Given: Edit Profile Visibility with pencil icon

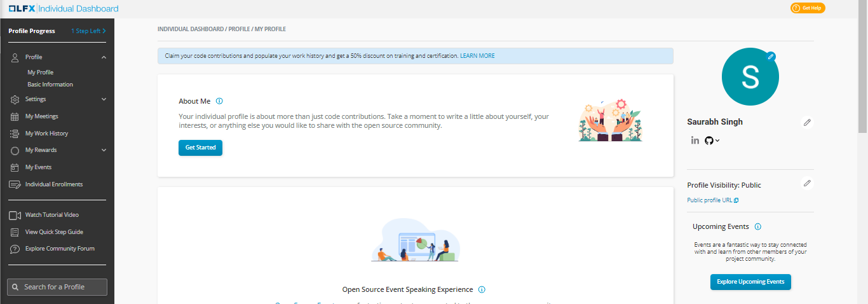Looking at the screenshot, I should click(x=807, y=183).
